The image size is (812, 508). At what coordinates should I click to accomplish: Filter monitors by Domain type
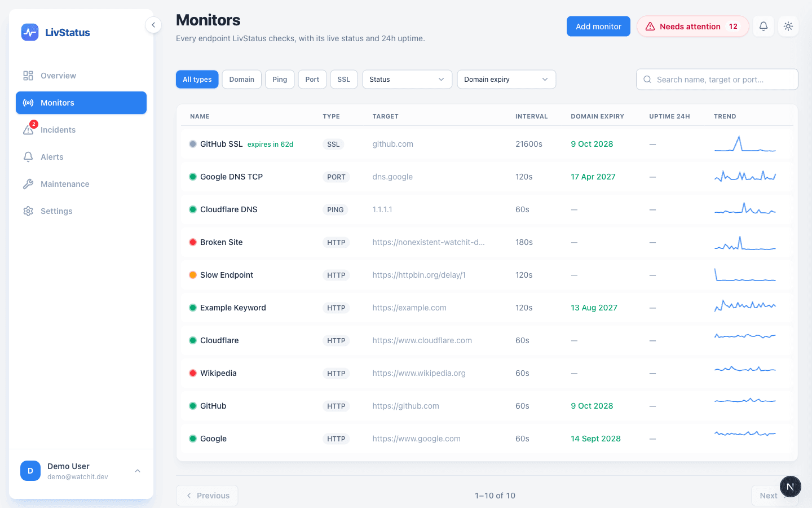tap(242, 80)
